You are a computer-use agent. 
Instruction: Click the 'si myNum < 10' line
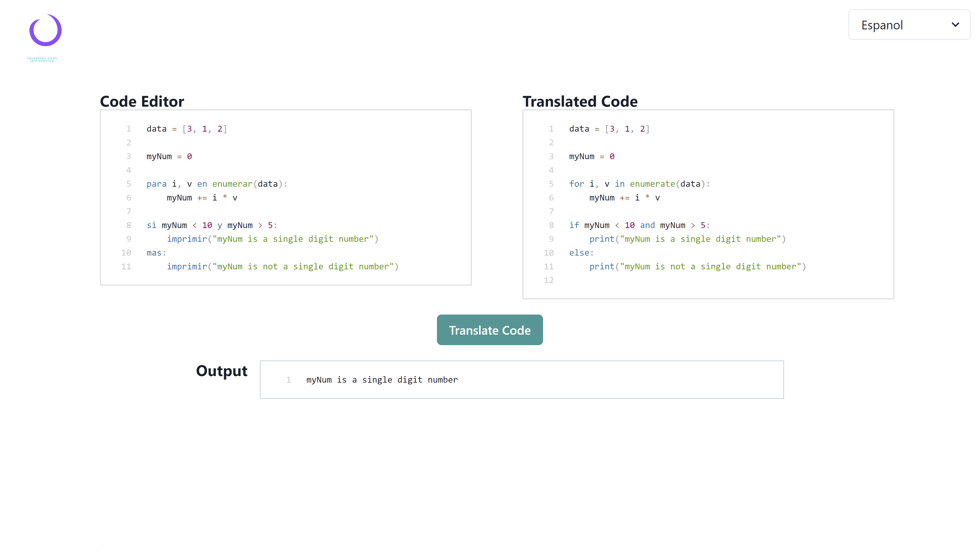[212, 225]
